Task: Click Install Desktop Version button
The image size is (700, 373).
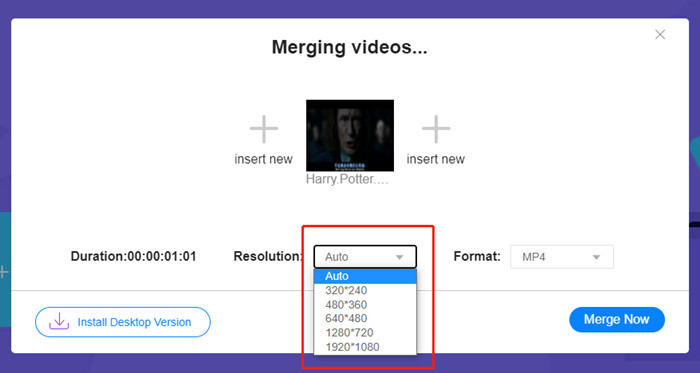Action: (x=123, y=322)
